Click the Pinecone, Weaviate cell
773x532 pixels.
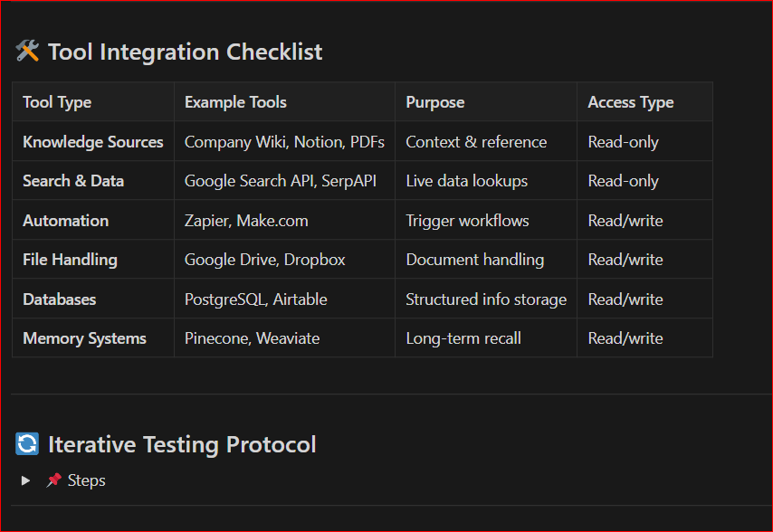click(252, 338)
